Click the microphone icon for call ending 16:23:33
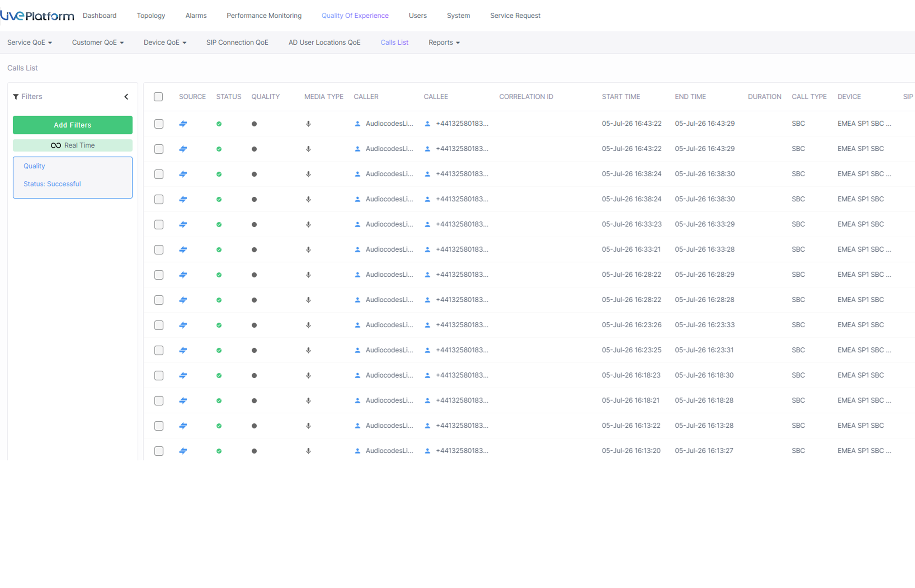Screen dimensions: 915x588 (308, 325)
